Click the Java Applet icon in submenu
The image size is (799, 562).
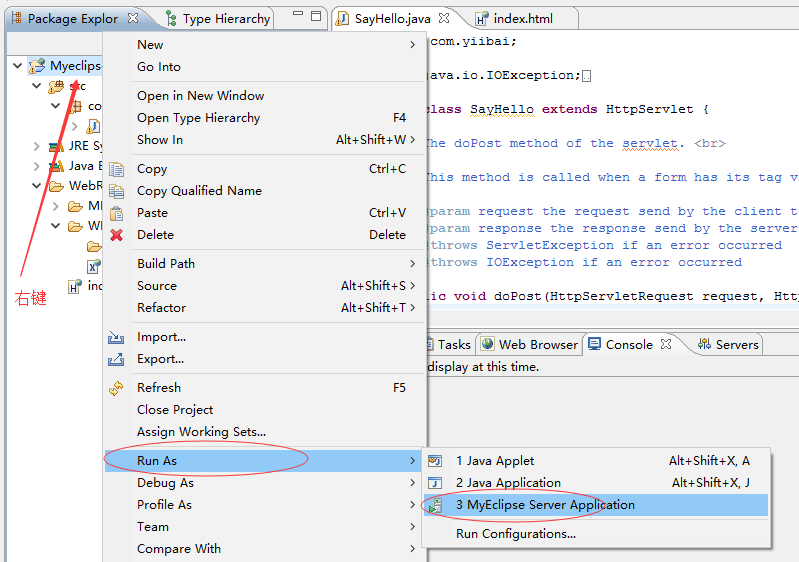click(435, 461)
